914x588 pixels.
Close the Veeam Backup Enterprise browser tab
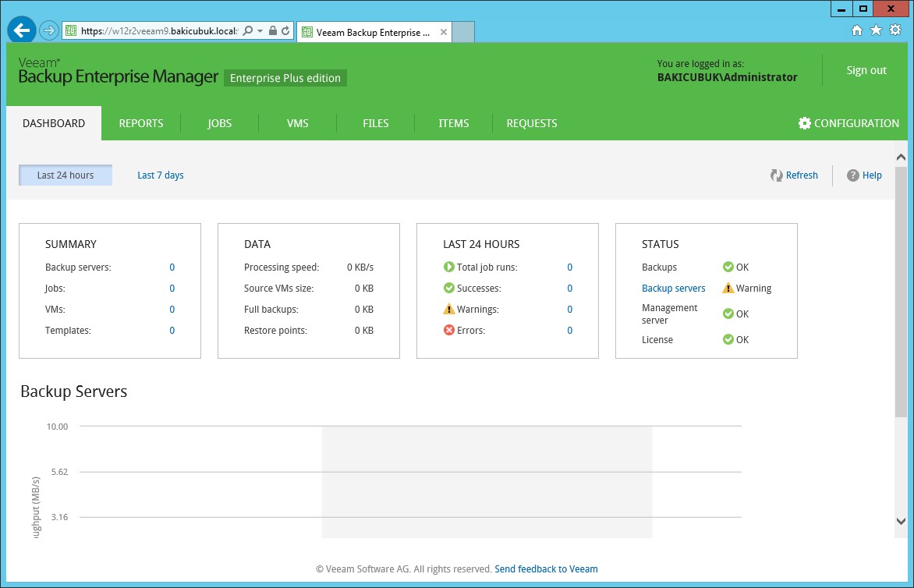click(x=444, y=32)
